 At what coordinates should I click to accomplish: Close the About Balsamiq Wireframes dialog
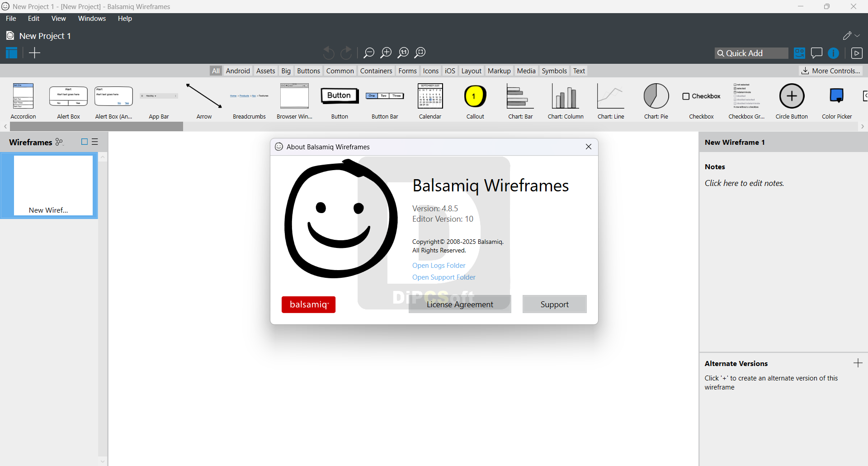pyautogui.click(x=588, y=147)
